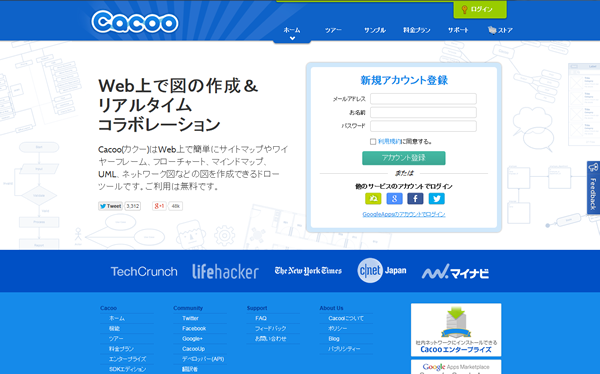Click the +1 count 48k bubble
Viewport: 600px width, 374px height.
coord(176,206)
